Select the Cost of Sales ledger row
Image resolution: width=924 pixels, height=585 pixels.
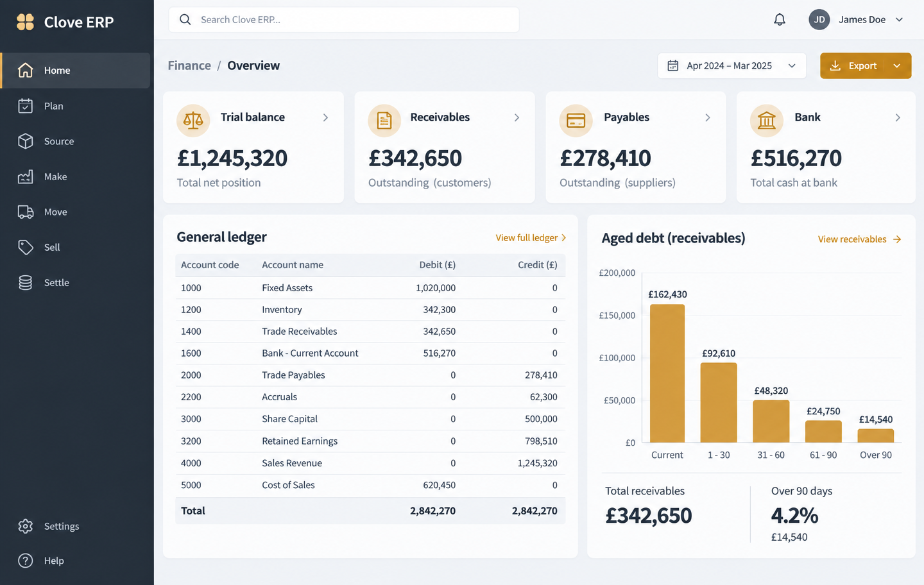click(370, 486)
